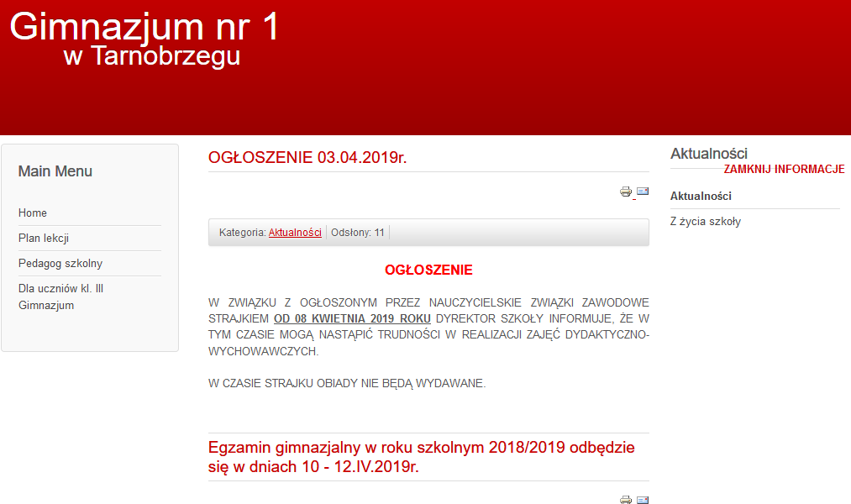This screenshot has height=504, width=851.
Task: Click the email icon under the Egzamin gimnazjalny title
Action: coord(643,500)
